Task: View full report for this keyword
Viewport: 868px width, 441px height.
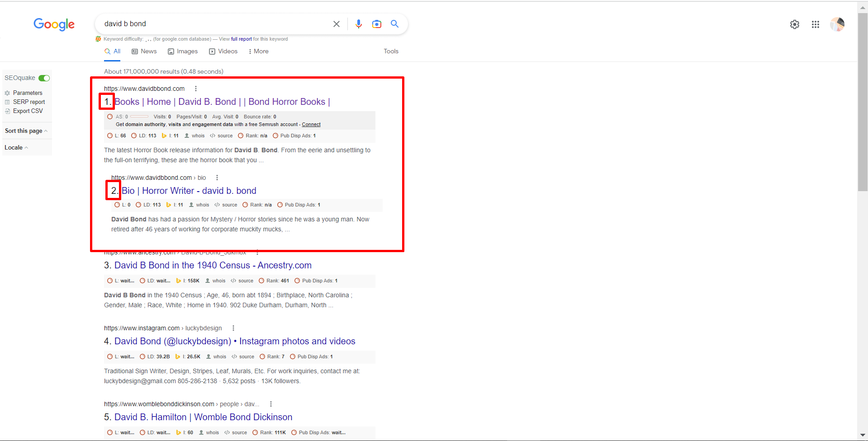Action: tap(241, 39)
